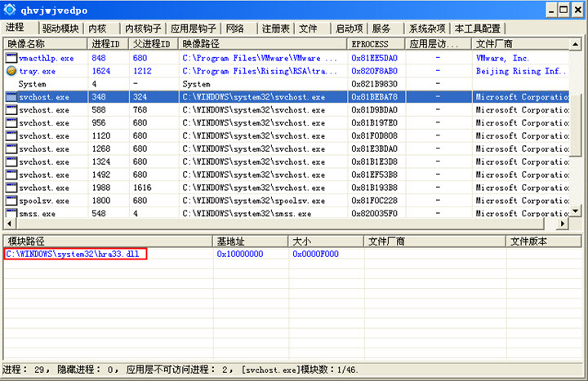Click the vmacthlp.exe process icon
The width and height of the screenshot is (588, 381).
coord(11,59)
